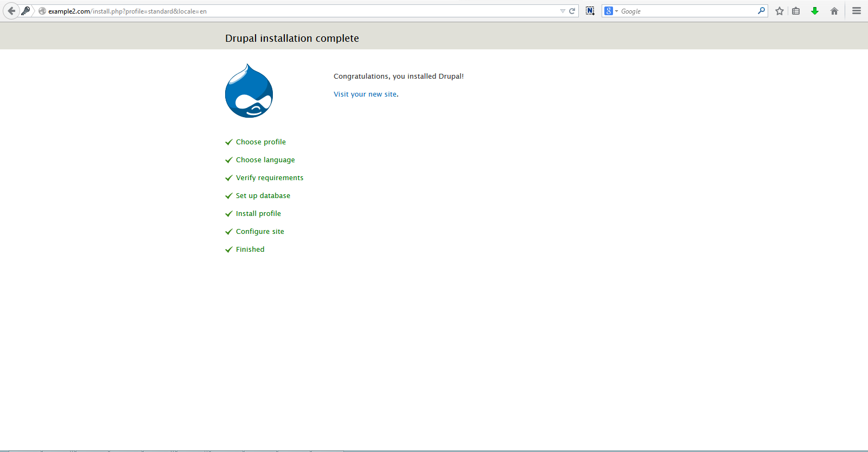The height and width of the screenshot is (452, 868).
Task: Click into the Google search field
Action: (688, 11)
